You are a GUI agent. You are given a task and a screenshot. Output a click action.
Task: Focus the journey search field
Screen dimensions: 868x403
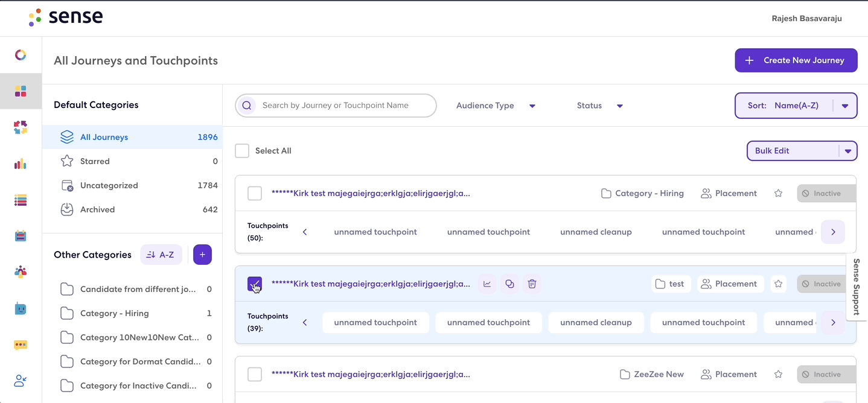(336, 106)
